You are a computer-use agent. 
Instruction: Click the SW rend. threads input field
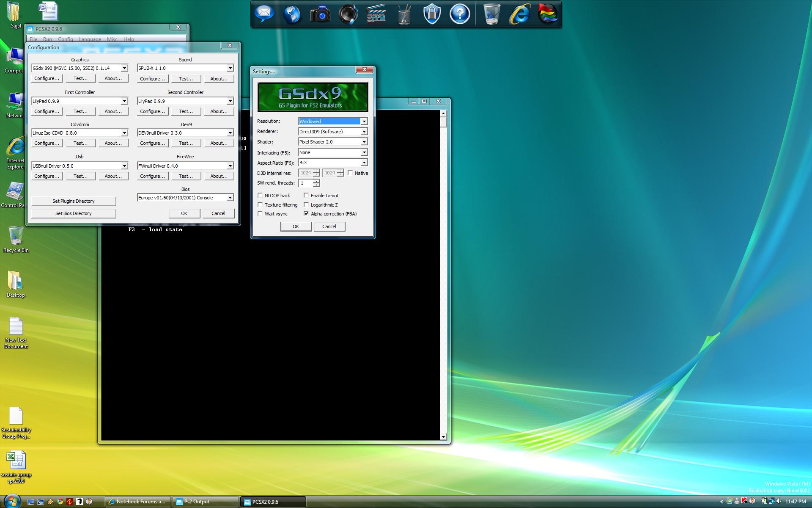click(306, 183)
